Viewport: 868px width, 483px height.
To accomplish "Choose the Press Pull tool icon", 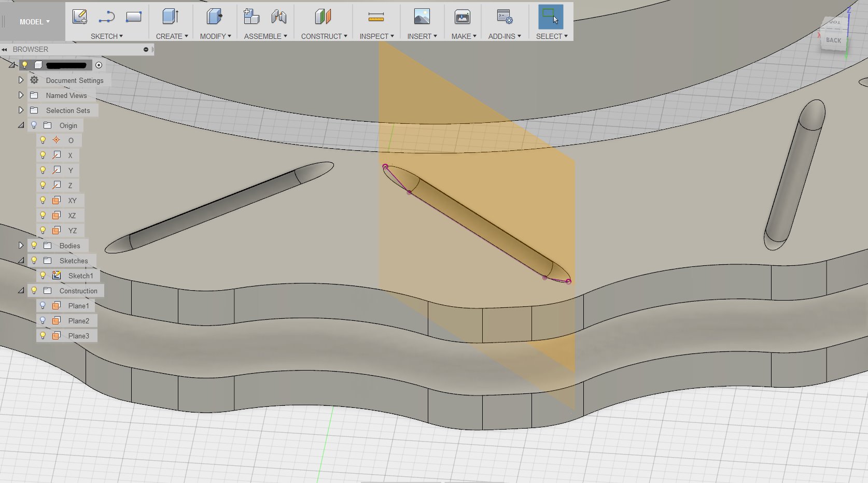I will click(x=214, y=17).
